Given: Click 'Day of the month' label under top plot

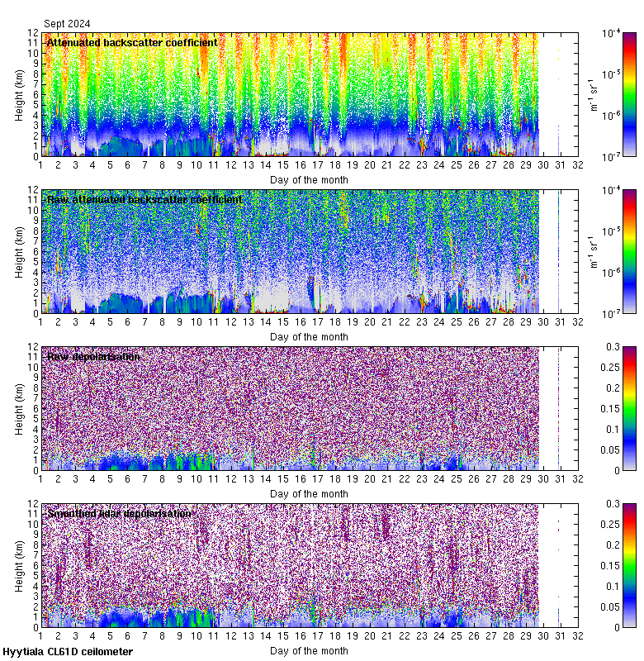Looking at the screenshot, I should 309,179.
